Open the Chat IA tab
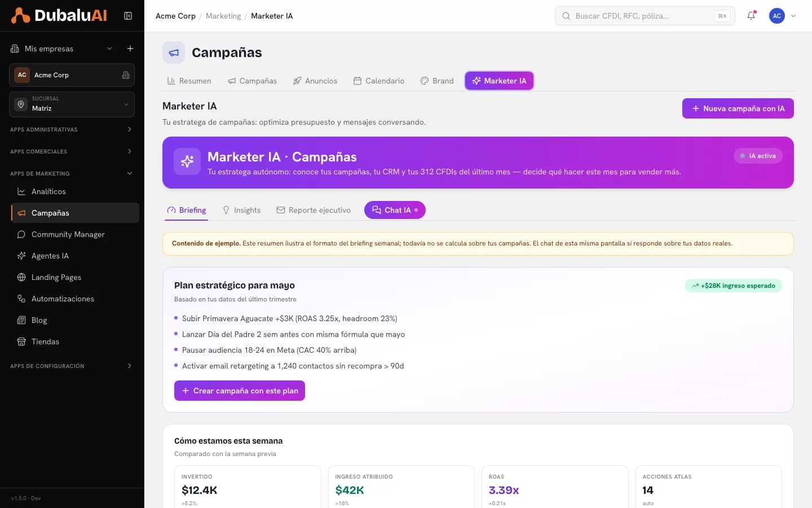 tap(395, 210)
